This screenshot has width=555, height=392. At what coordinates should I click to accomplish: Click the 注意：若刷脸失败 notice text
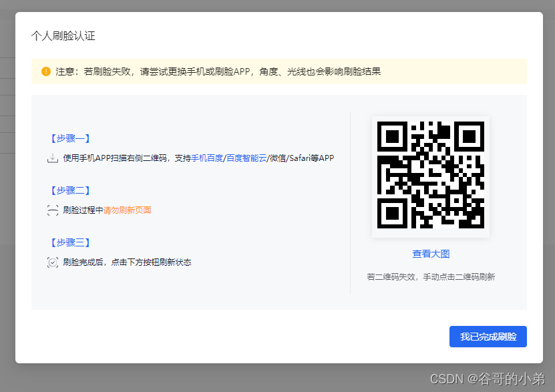click(218, 72)
